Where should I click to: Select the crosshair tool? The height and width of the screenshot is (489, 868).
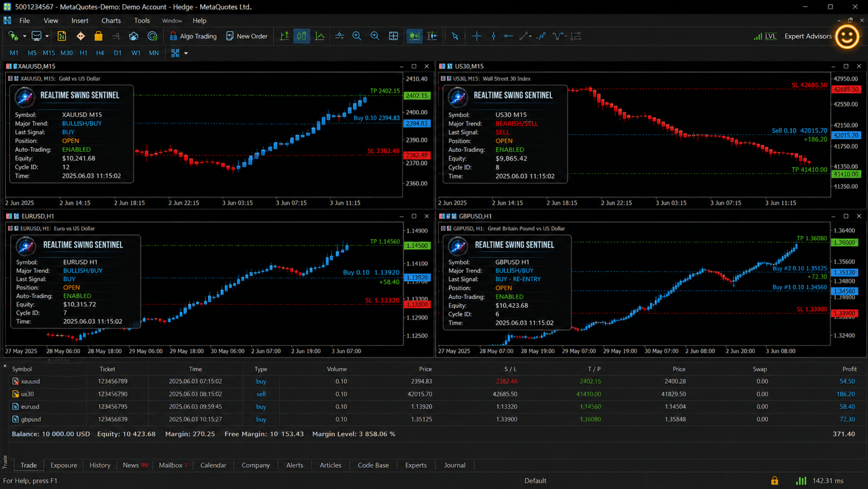coord(477,36)
